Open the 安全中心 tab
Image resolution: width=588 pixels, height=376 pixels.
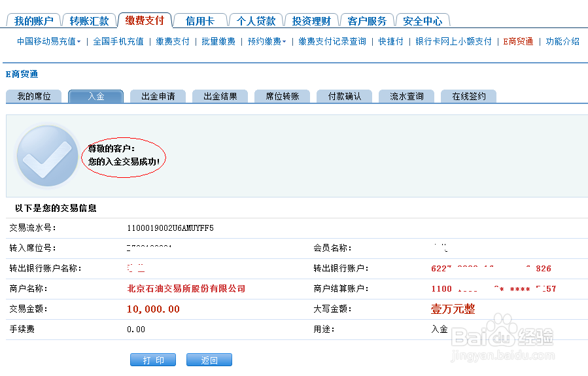[x=423, y=21]
